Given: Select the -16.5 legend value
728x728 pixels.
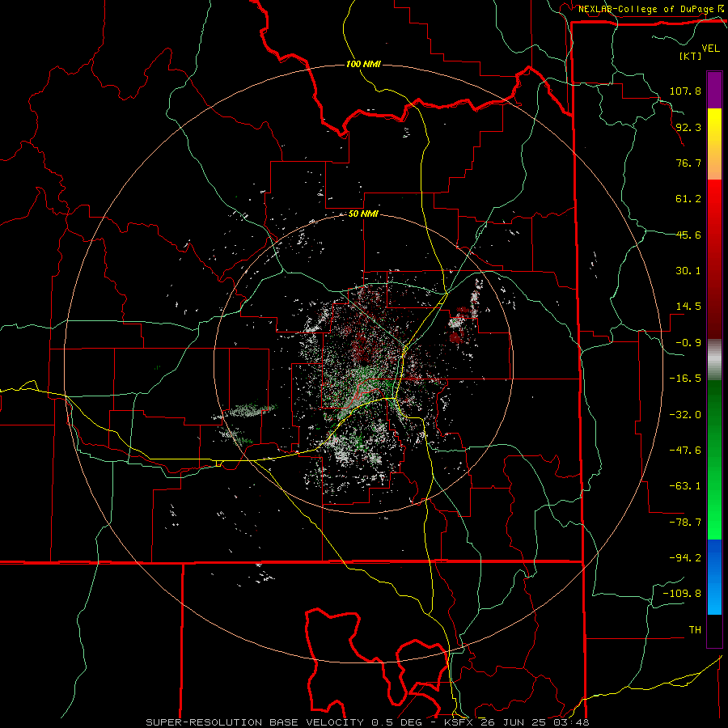Looking at the screenshot, I should (685, 379).
